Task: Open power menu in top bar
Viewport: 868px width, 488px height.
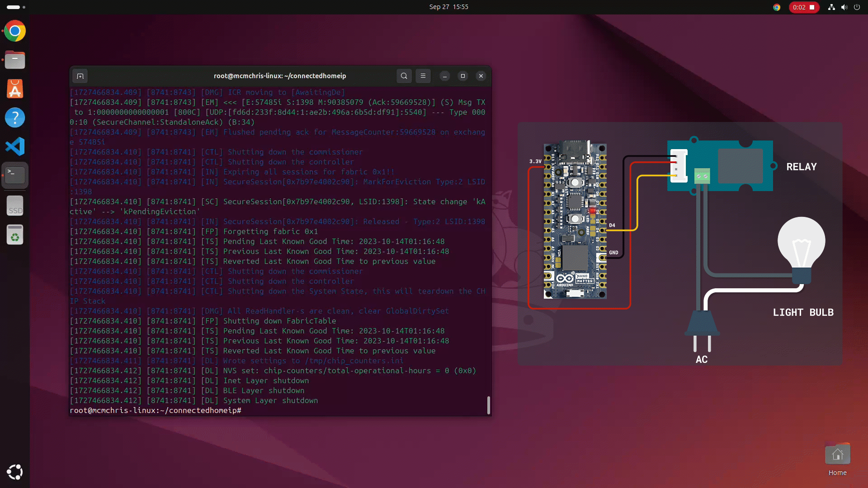Action: 857,7
